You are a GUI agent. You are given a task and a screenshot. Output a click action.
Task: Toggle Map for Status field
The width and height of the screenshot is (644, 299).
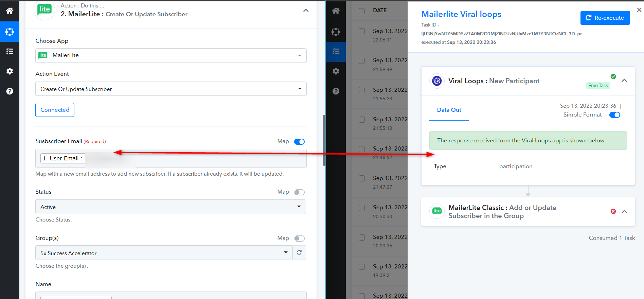pos(299,192)
